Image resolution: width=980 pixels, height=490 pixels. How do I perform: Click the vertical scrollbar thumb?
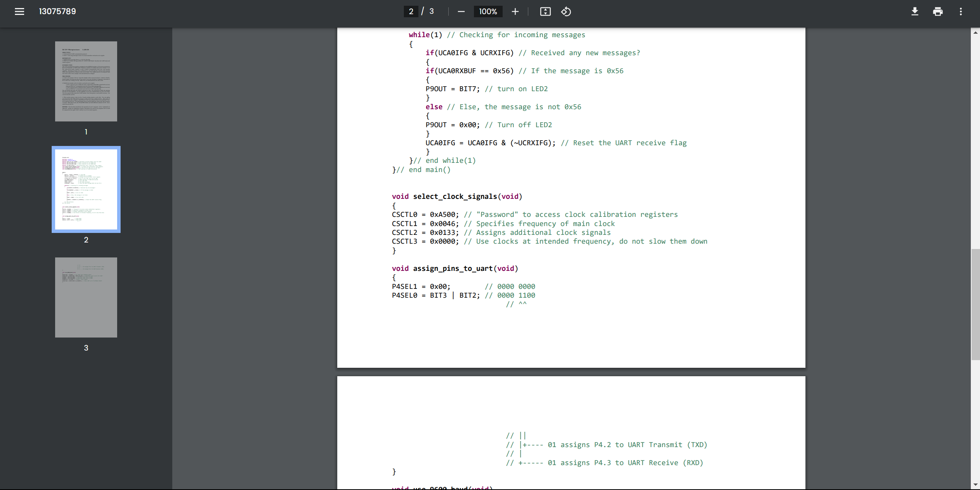point(975,305)
